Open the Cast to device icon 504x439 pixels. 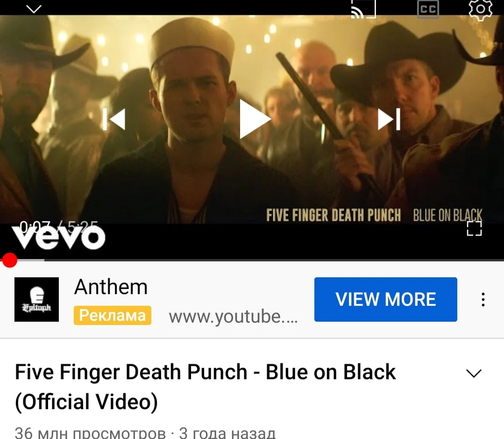[363, 9]
